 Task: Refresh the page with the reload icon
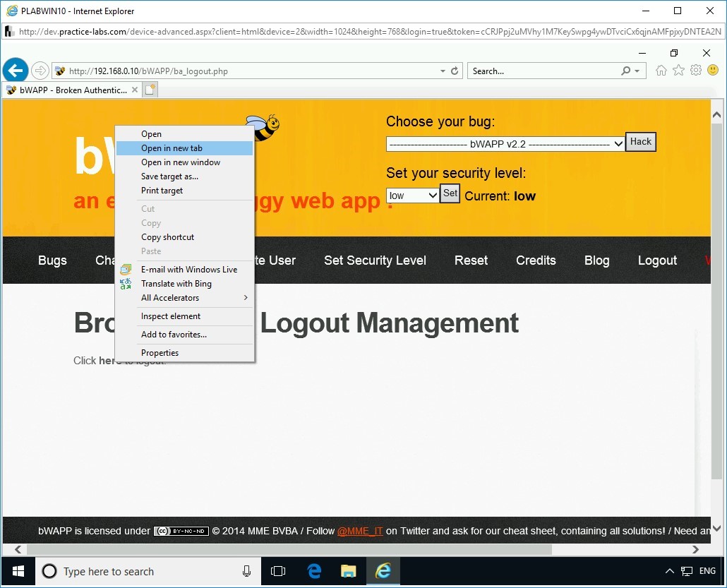click(454, 71)
